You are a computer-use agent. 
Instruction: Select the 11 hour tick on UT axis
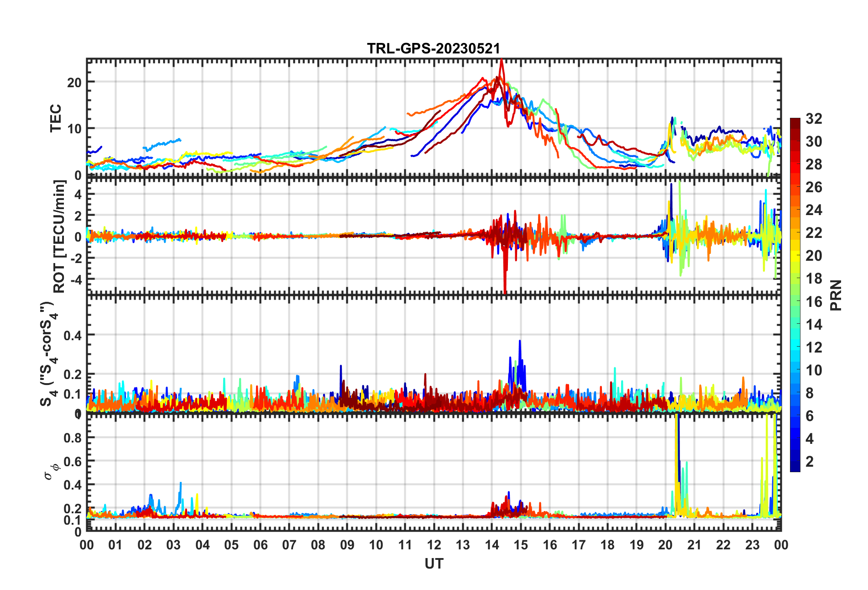click(405, 545)
